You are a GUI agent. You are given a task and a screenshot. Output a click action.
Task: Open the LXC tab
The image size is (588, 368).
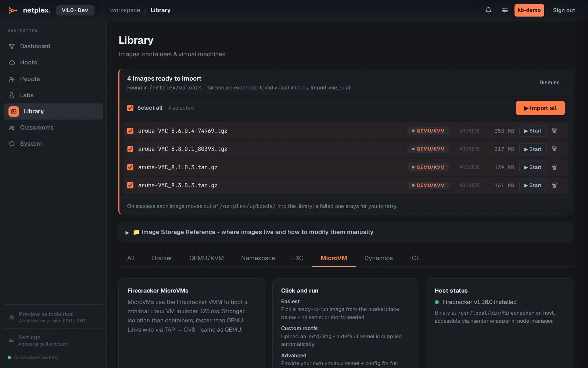(298, 258)
